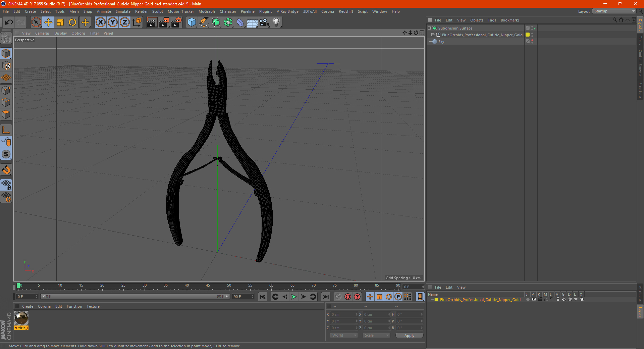Add a Subdivision Surface generator icon
Viewport: 644px width, 349px height.
[216, 22]
